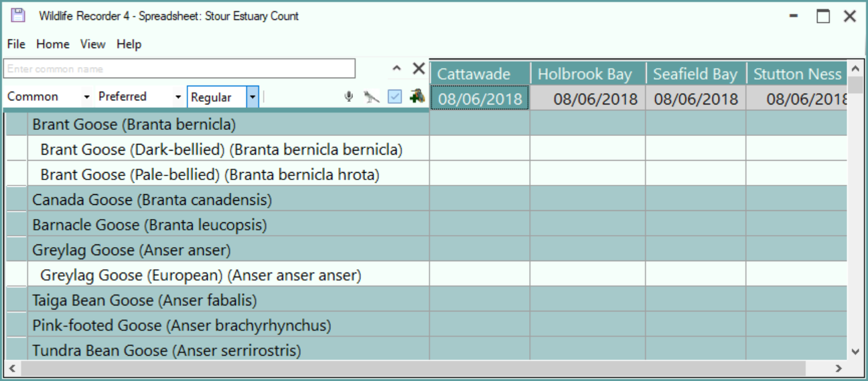Image resolution: width=868 pixels, height=381 pixels.
Task: Close the species search panel with X
Action: point(419,68)
